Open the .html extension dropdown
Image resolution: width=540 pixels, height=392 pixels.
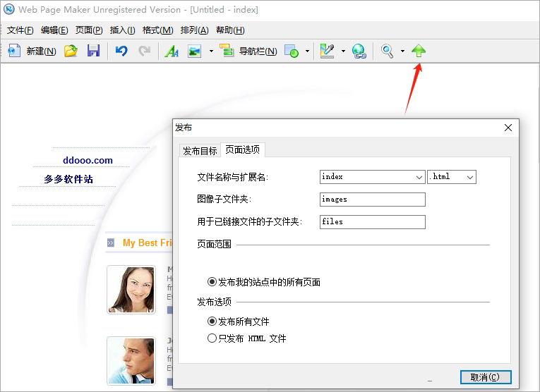click(470, 177)
